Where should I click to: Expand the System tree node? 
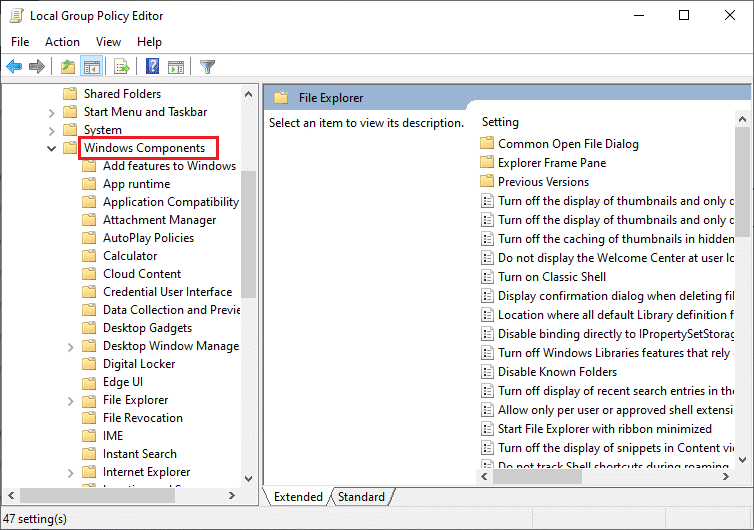tap(51, 131)
